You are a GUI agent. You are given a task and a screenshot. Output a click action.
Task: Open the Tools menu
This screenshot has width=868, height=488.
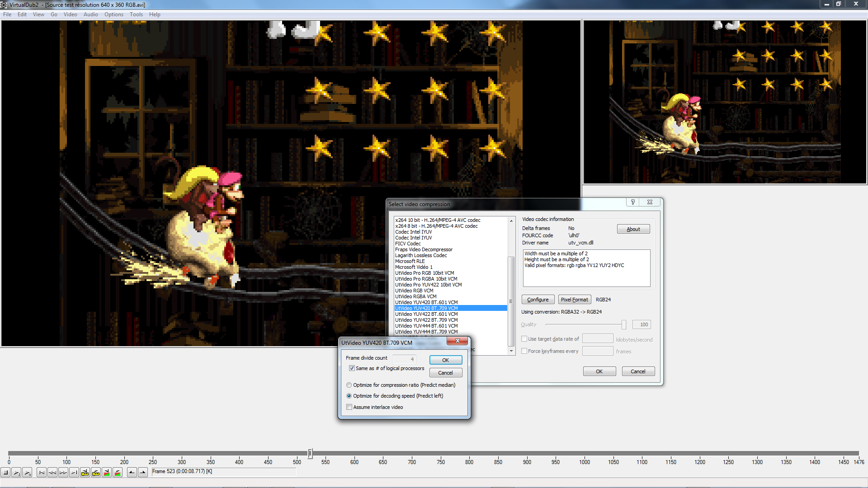tap(136, 14)
